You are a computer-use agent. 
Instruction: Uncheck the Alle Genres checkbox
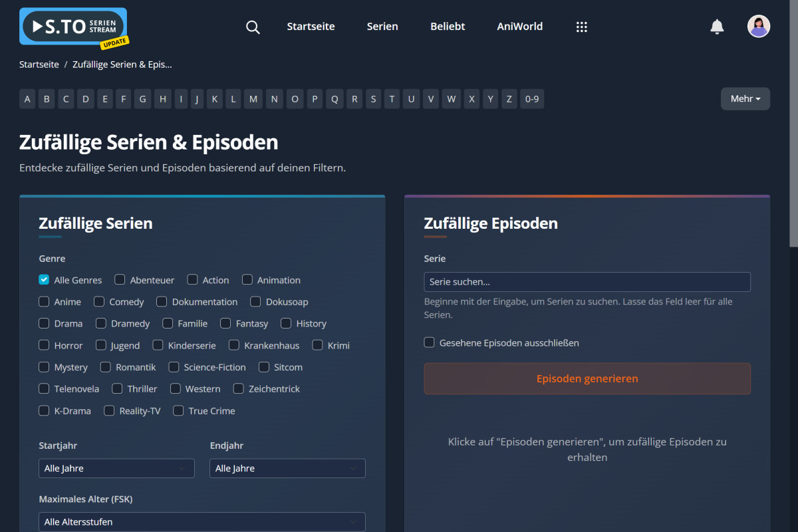point(43,279)
